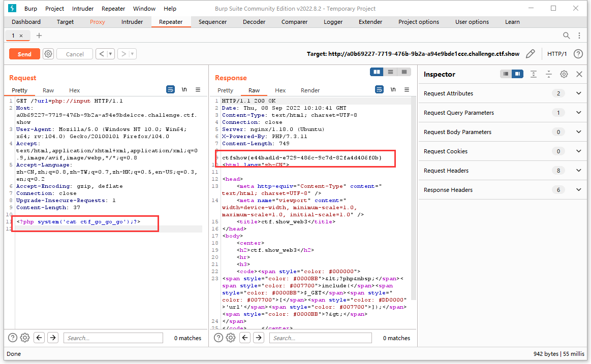
Task: Open the Project options tab
Action: pyautogui.click(x=418, y=22)
